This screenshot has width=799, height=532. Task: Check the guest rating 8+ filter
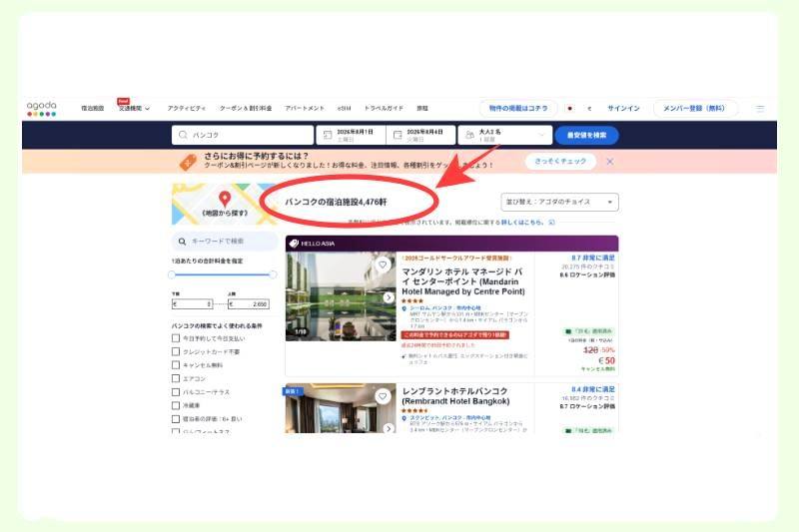tap(176, 419)
